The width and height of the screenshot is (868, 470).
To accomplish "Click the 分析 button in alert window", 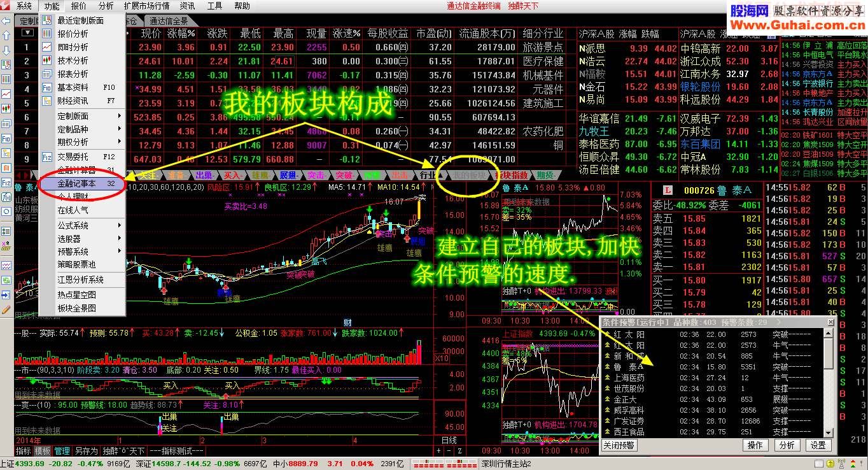I will click(787, 445).
